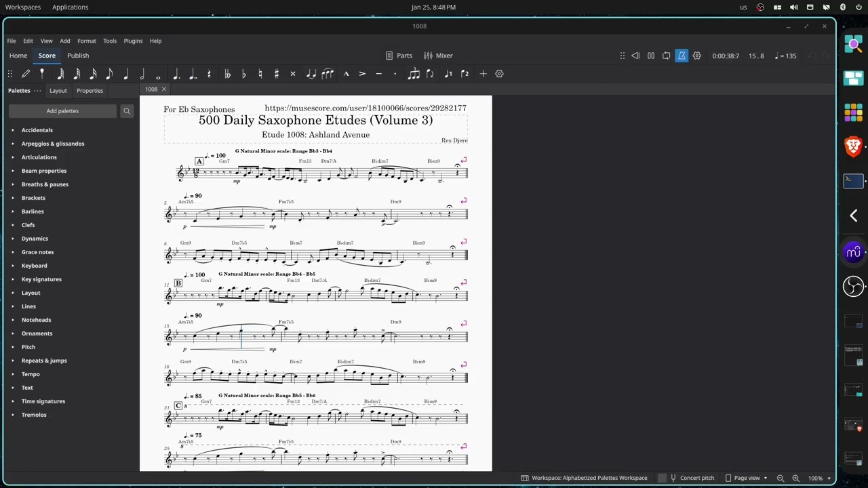Image resolution: width=868 pixels, height=488 pixels.
Task: Select the 16th note duration
Action: coord(93,74)
